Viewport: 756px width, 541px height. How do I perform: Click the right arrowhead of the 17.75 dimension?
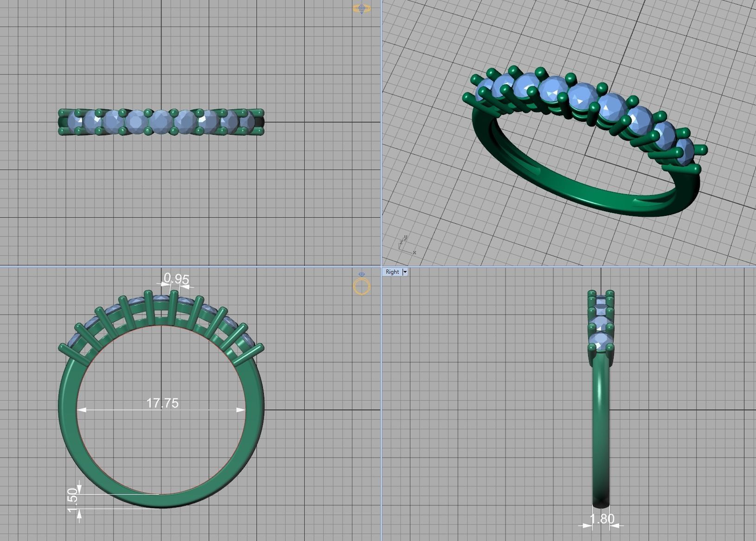tap(241, 410)
